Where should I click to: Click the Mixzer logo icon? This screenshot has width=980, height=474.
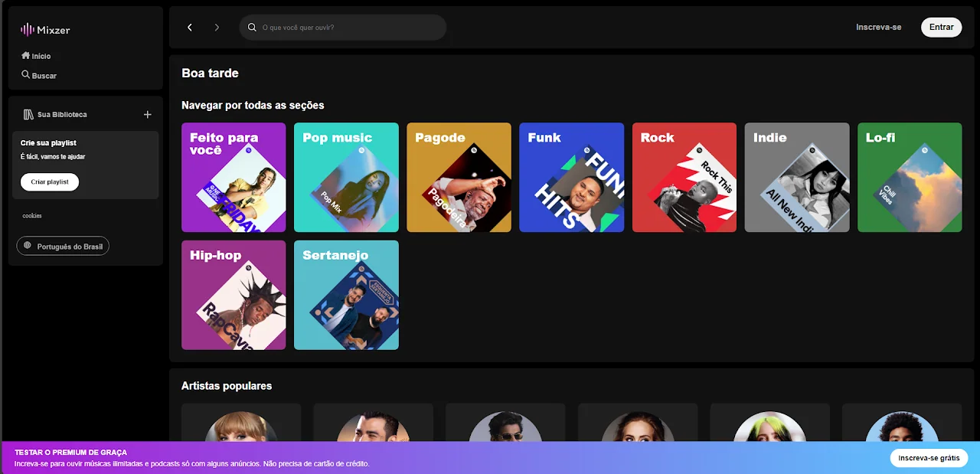click(x=27, y=30)
